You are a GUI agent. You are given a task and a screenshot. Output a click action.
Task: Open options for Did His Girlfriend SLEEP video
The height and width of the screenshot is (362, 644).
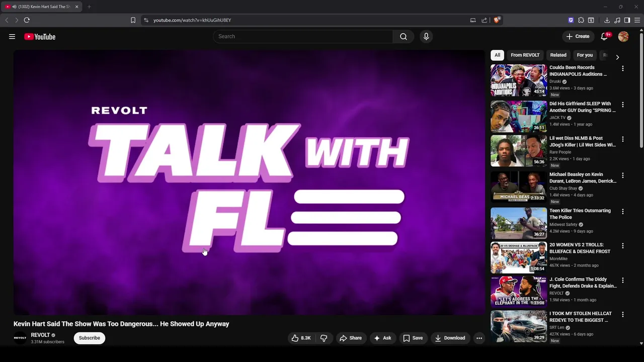point(623,105)
